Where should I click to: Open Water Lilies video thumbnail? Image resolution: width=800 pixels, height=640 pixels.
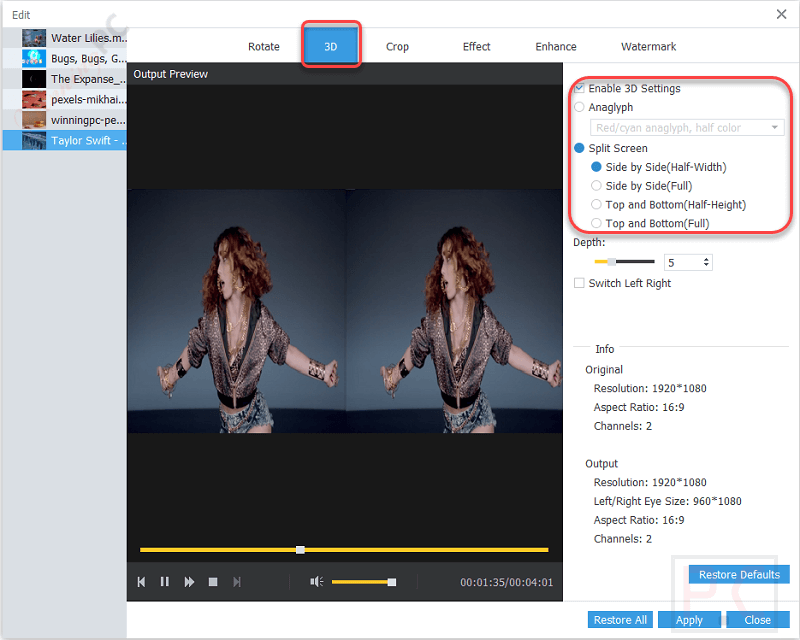34,38
